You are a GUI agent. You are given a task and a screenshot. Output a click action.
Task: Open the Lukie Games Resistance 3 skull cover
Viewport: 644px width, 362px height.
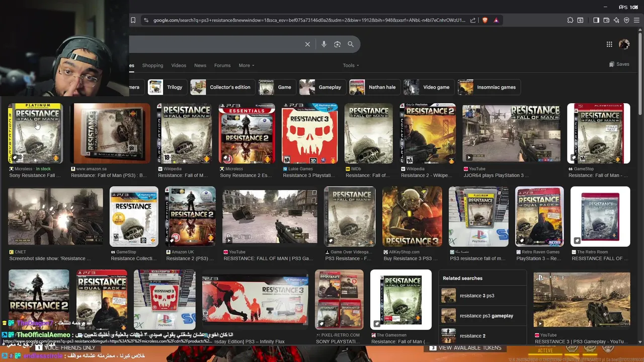(x=309, y=133)
